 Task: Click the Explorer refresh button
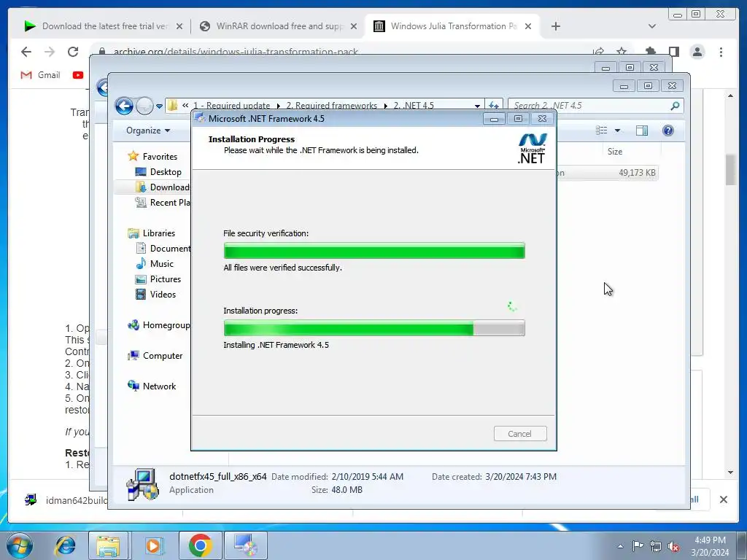coord(494,106)
